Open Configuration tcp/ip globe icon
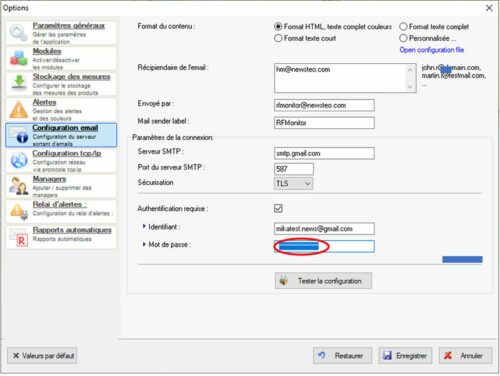This screenshot has width=500, height=376. (19, 160)
